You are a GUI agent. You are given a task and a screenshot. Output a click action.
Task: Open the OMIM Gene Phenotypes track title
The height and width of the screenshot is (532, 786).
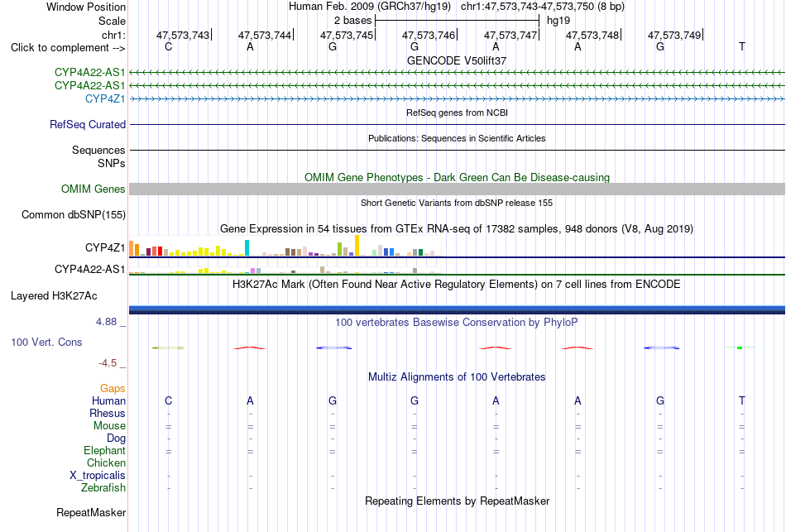(457, 178)
